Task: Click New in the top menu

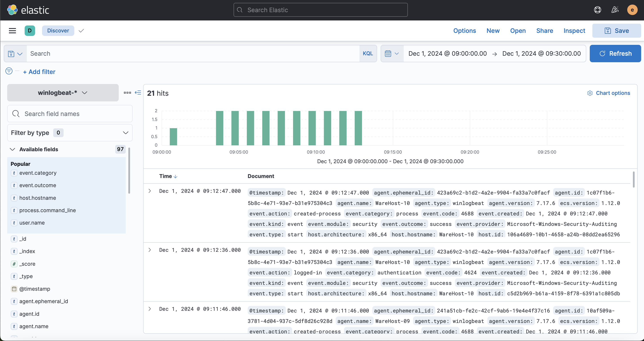Action: tap(493, 31)
